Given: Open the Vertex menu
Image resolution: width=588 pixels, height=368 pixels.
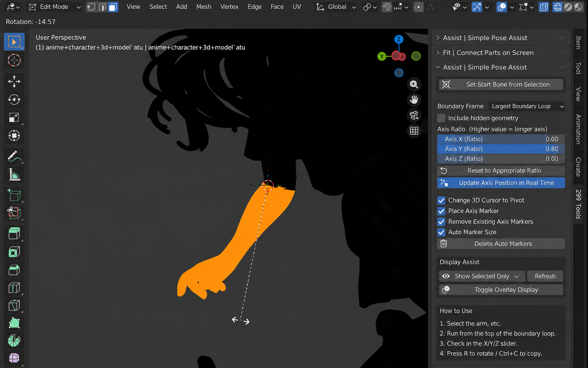Looking at the screenshot, I should pyautogui.click(x=229, y=7).
